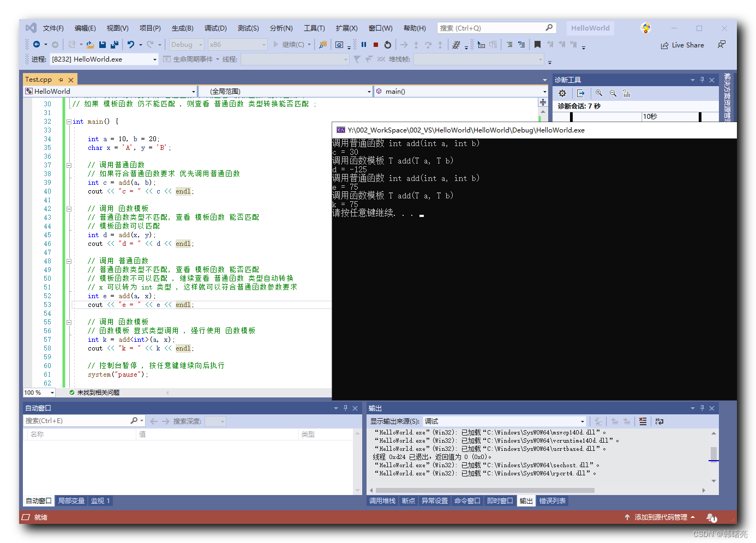Viewport: 756px width, 543px height.
Task: Collapse the int main() code block
Action: pos(69,122)
